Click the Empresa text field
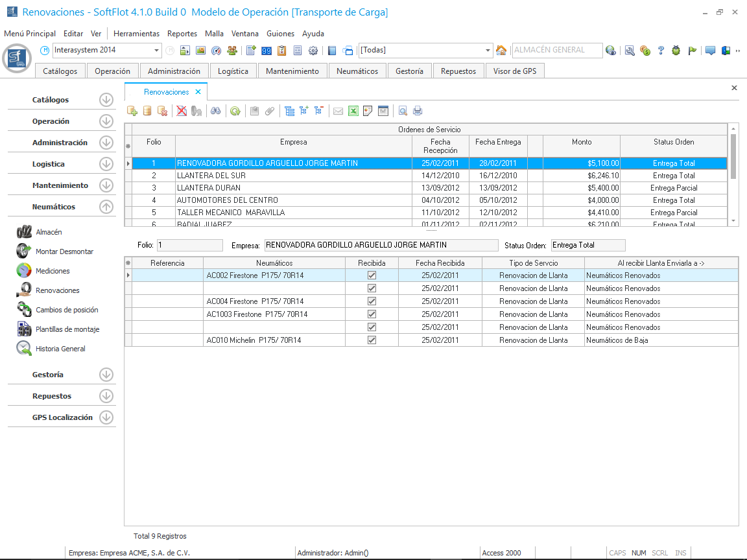 pos(381,245)
